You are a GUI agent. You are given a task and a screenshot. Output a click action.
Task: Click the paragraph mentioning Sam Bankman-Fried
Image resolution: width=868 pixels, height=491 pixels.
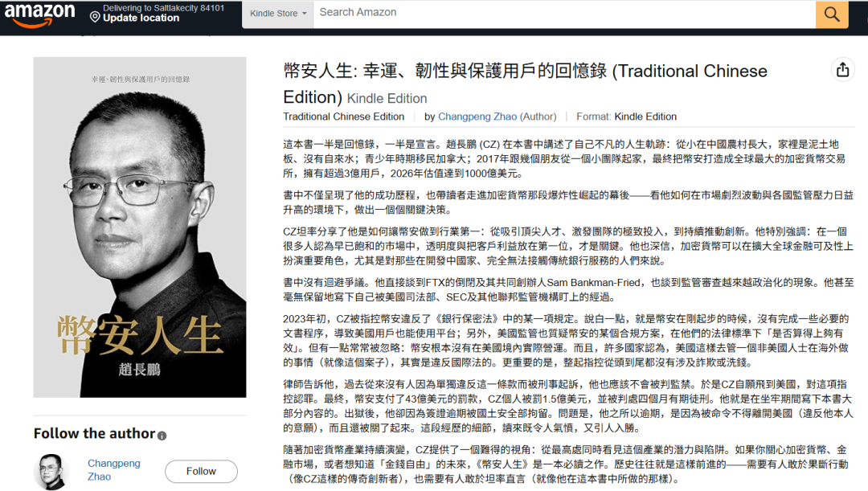568,289
